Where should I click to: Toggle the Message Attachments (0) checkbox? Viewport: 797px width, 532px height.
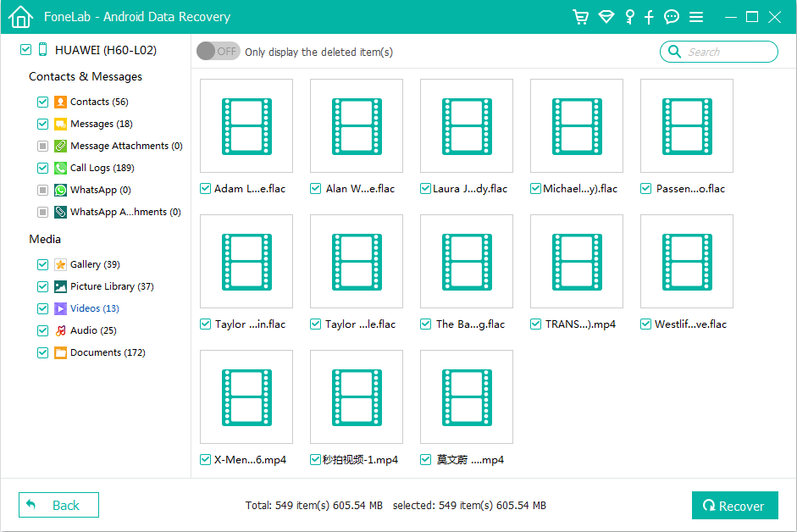[x=42, y=146]
